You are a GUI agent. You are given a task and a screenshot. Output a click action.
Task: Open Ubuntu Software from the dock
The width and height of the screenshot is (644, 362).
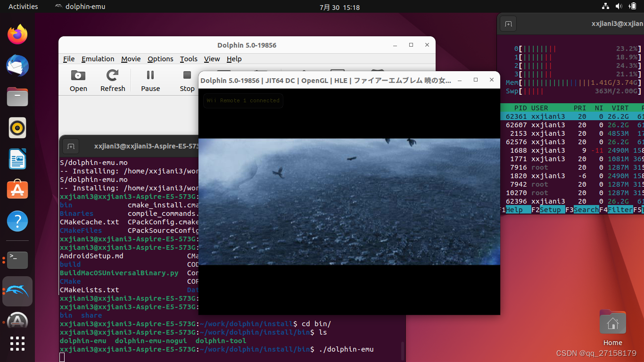(x=17, y=190)
